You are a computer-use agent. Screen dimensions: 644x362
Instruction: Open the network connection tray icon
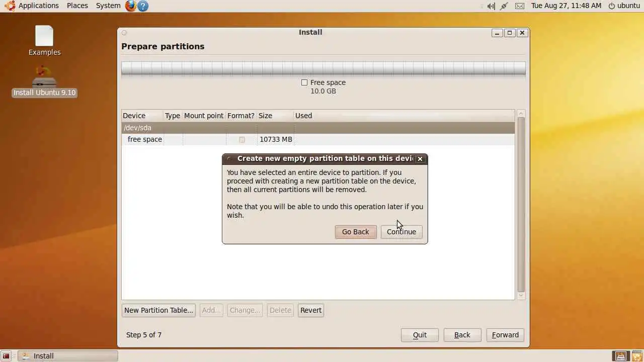click(x=504, y=6)
